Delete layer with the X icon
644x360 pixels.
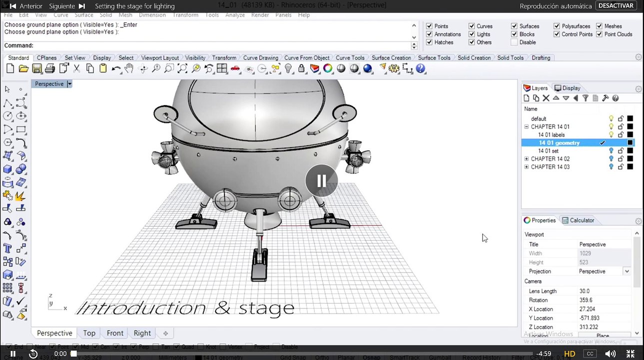click(546, 98)
